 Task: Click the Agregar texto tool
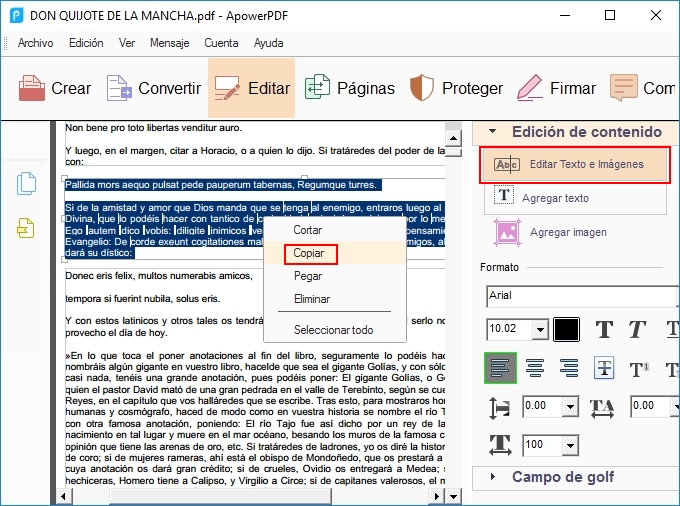[575, 198]
